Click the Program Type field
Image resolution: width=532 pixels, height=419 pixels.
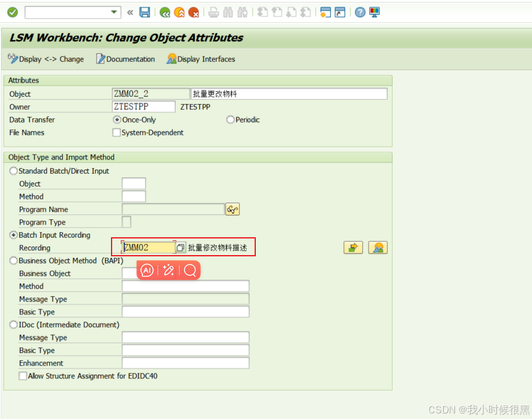coord(126,222)
